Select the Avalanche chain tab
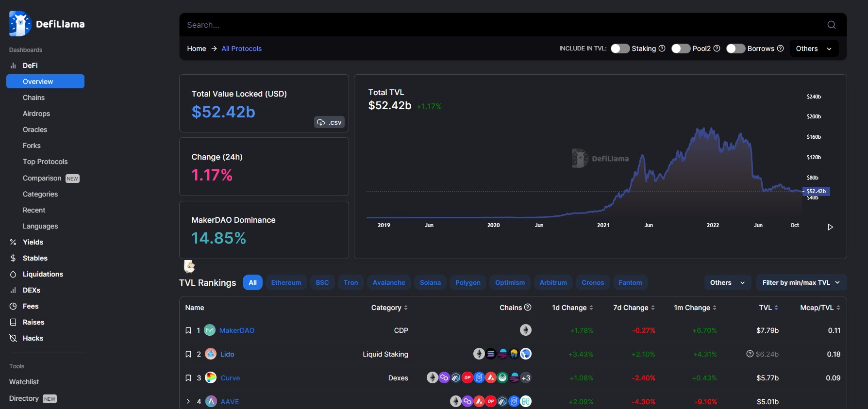The height and width of the screenshot is (409, 868). click(389, 282)
